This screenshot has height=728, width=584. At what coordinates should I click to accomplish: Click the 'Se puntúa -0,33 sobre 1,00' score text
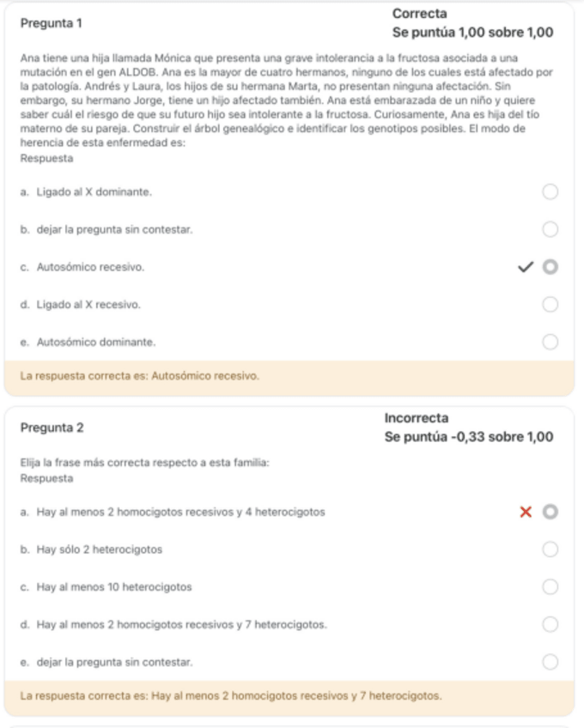[469, 437]
